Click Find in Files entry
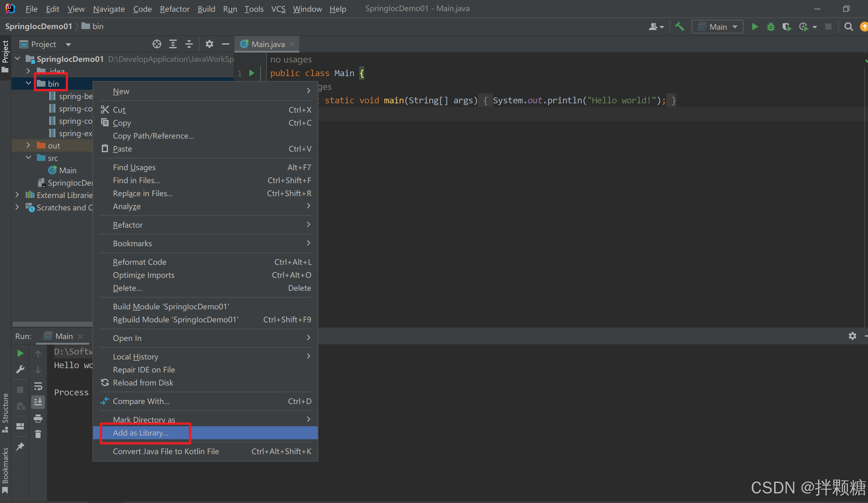The height and width of the screenshot is (503, 868). [x=136, y=180]
